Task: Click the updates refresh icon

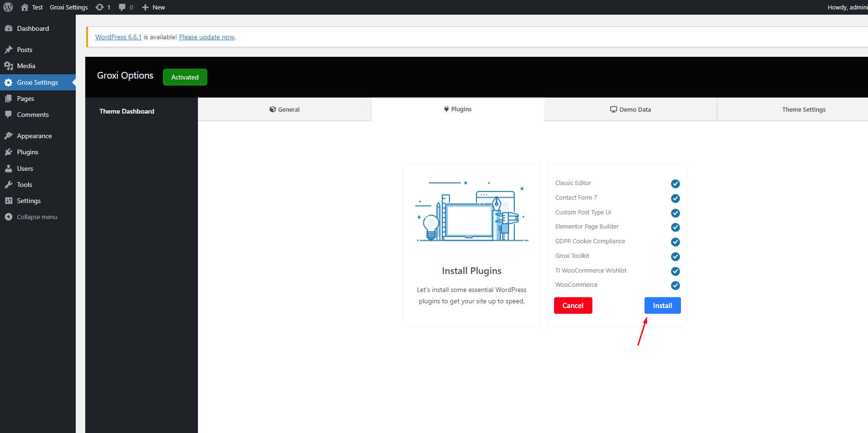Action: tap(99, 7)
